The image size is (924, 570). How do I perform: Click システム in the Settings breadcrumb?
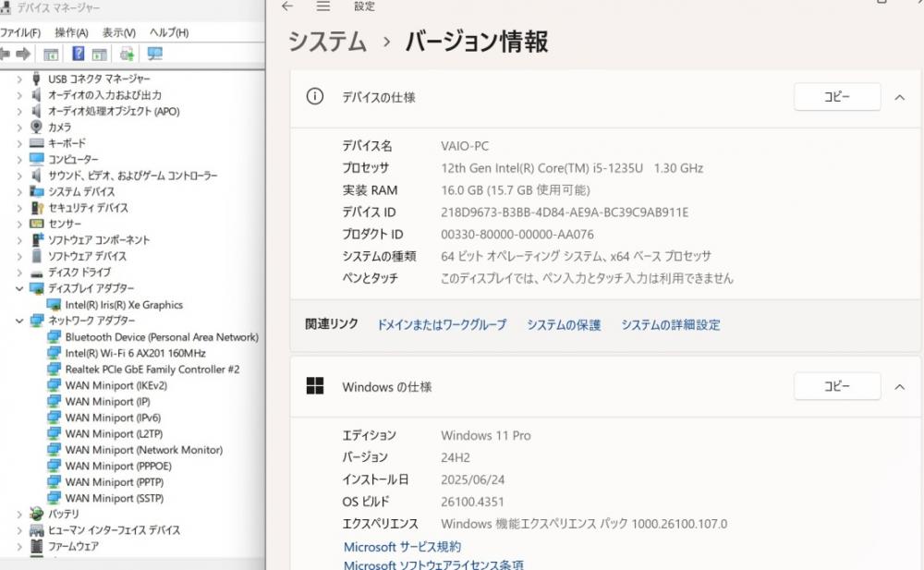click(327, 42)
